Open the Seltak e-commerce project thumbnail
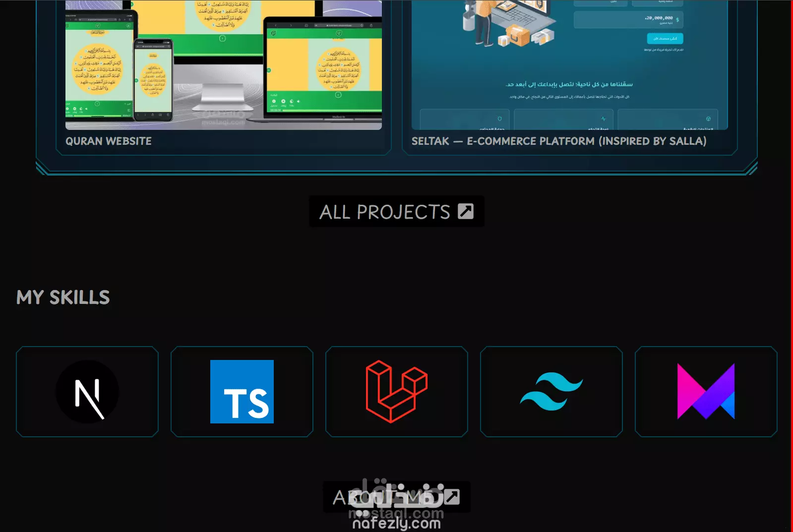Image resolution: width=793 pixels, height=532 pixels. tap(570, 65)
